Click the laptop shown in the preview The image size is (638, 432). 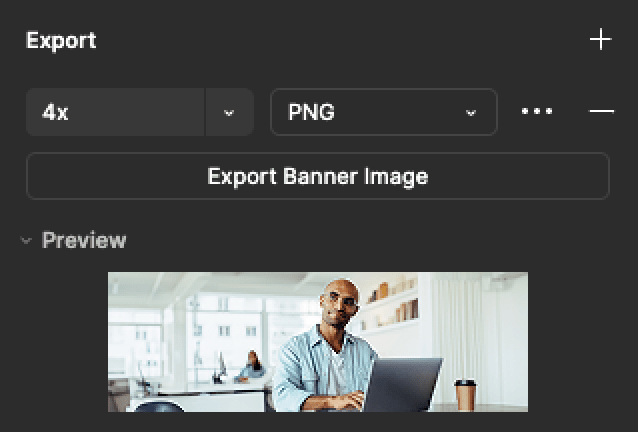401,385
